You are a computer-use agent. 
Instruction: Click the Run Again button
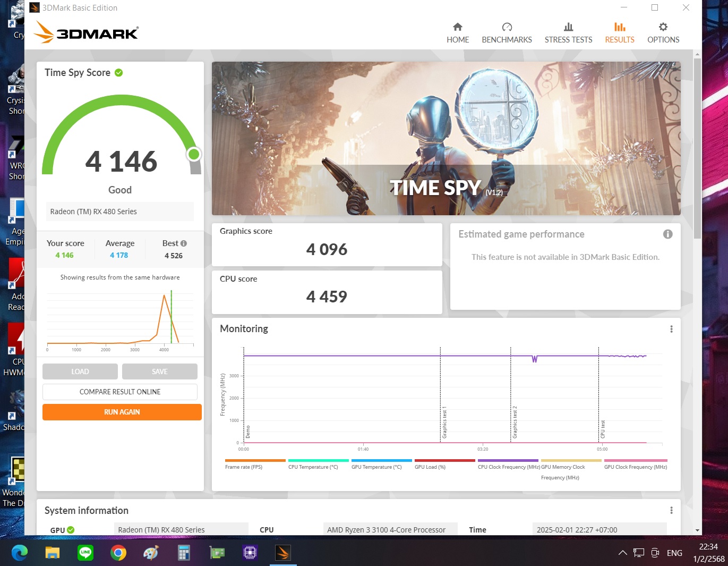[x=122, y=412]
